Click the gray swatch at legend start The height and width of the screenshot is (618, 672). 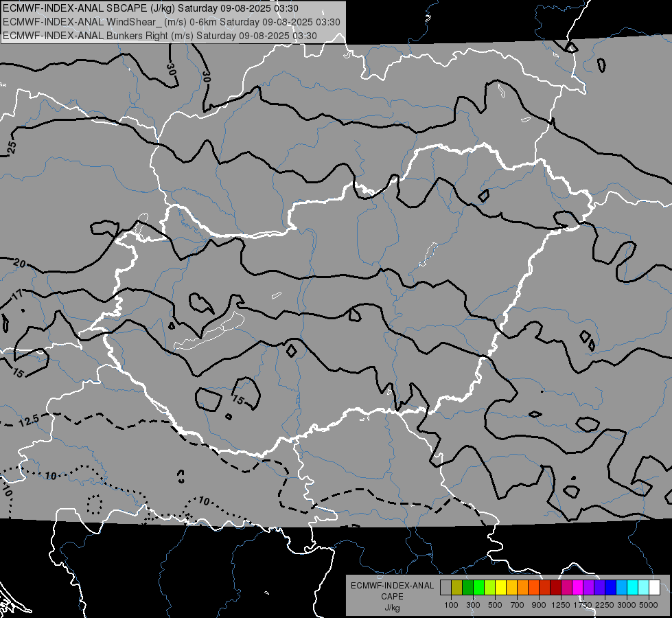pos(445,588)
